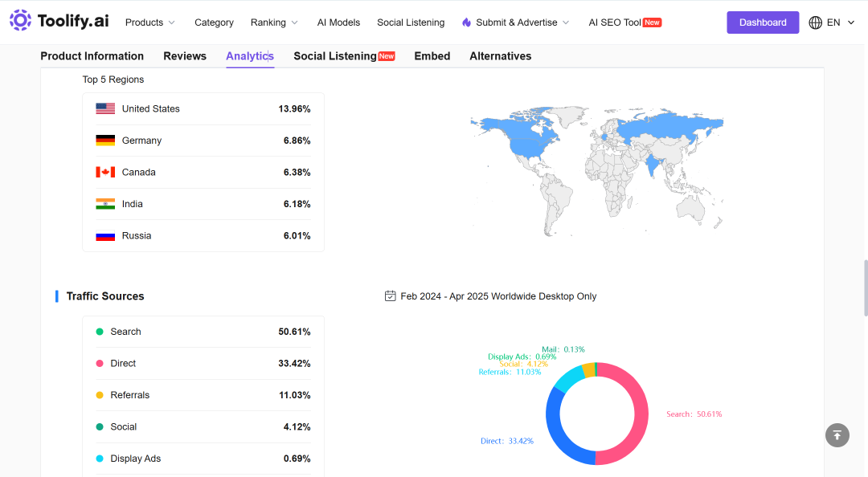Screen dimensions: 868x477
Task: Click the cyan Referrals segment of donut chart
Action: pyautogui.click(x=569, y=377)
